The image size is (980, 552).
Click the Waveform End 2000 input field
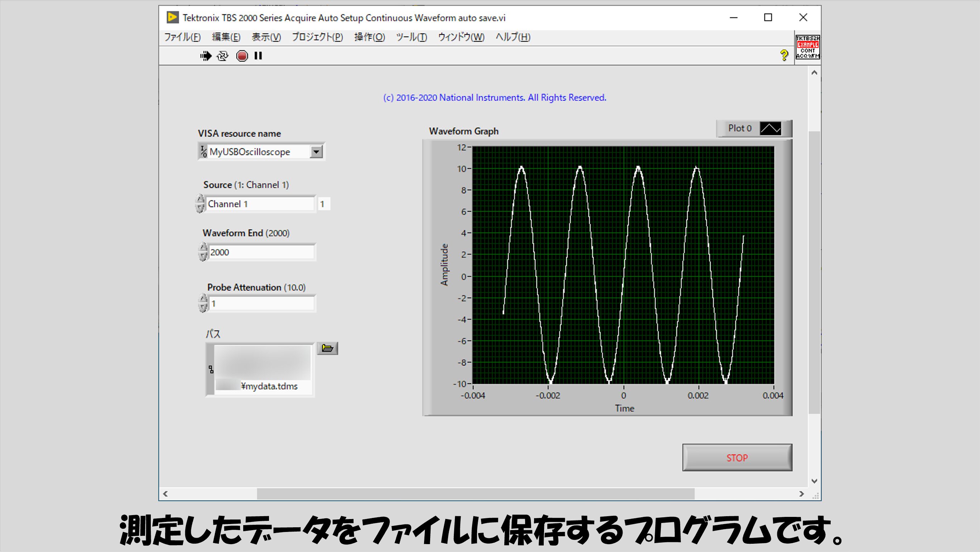[x=262, y=252]
